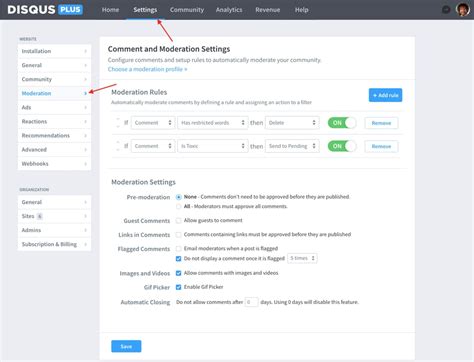Click the Add rule button

385,95
